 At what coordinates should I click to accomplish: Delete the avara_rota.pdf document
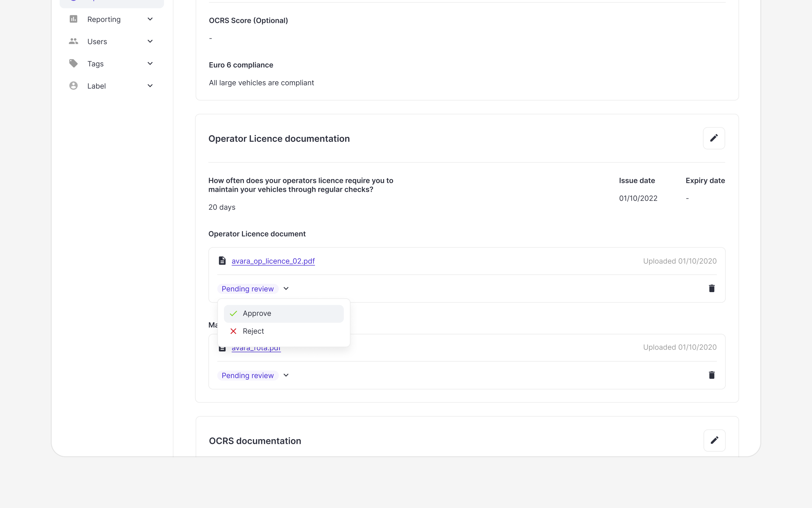(x=711, y=375)
